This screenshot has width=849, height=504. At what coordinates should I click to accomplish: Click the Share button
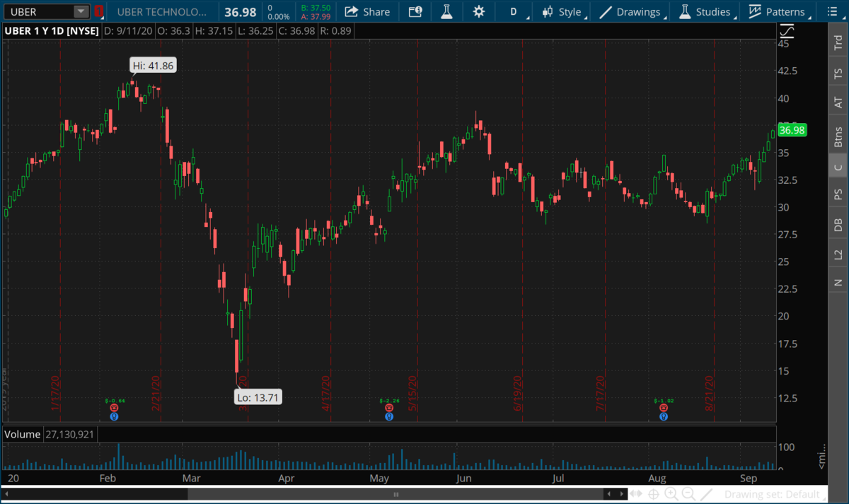point(368,12)
